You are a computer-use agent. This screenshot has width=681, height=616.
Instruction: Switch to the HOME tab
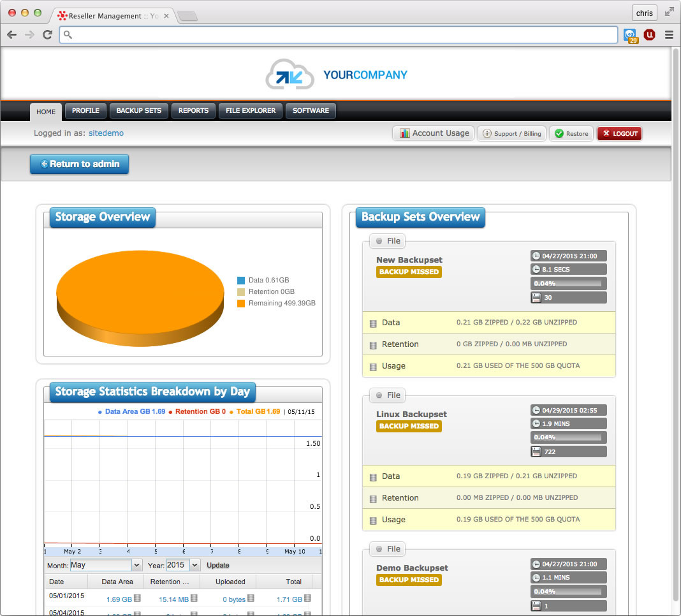[x=46, y=112]
